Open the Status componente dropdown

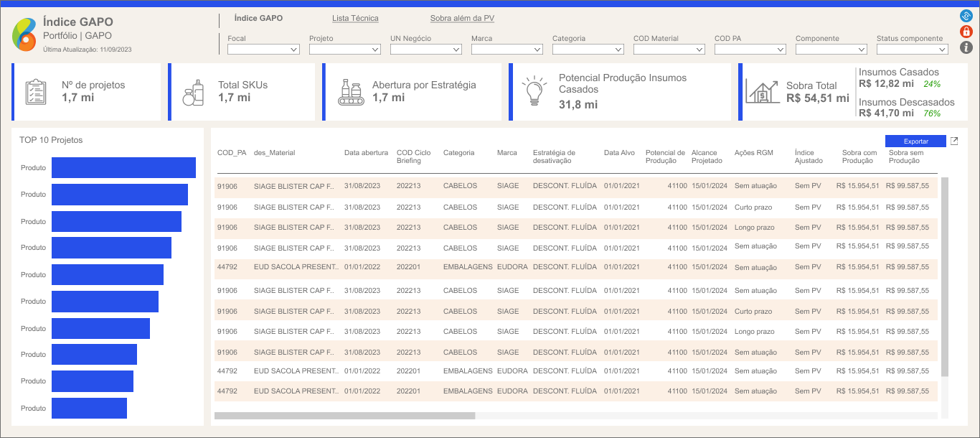pyautogui.click(x=912, y=50)
